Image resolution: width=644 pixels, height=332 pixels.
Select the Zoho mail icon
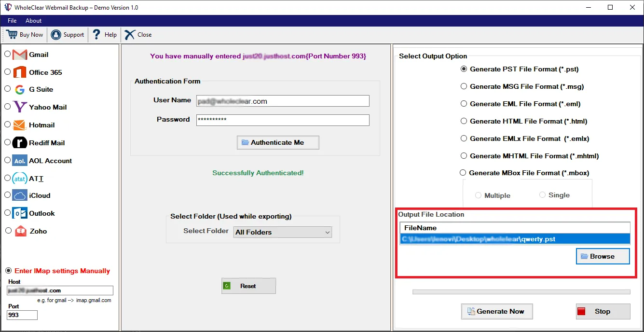pos(21,231)
